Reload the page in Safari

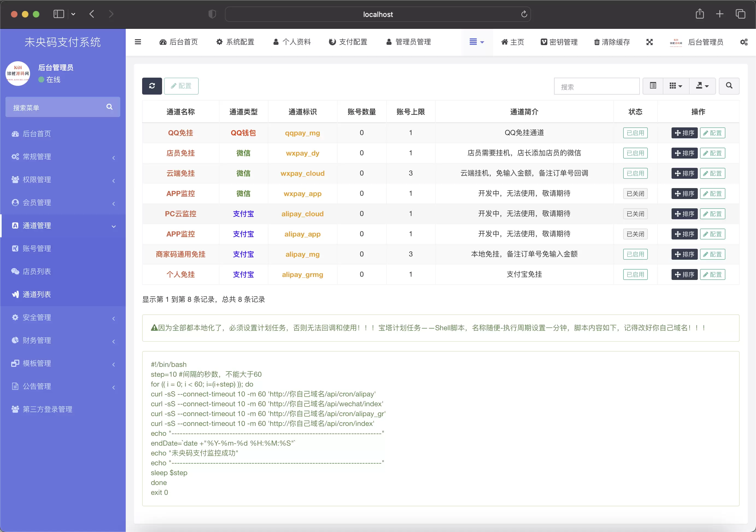[x=524, y=14]
